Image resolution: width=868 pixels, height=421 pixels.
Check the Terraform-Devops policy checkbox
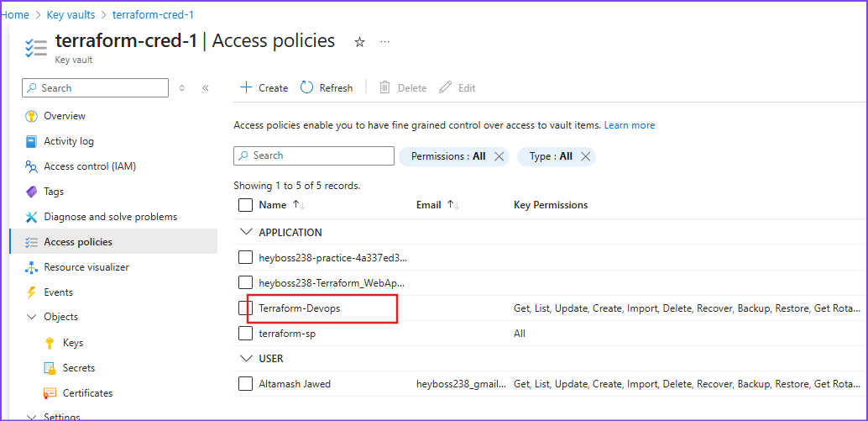pyautogui.click(x=245, y=308)
